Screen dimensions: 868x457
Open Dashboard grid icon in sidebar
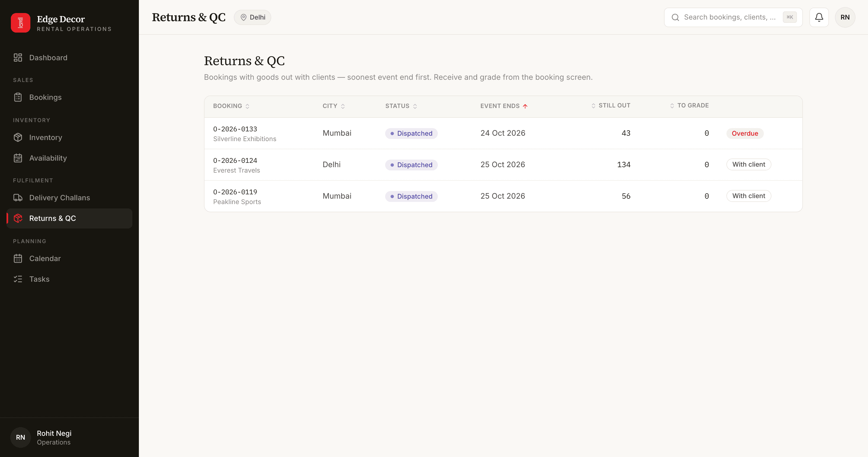click(x=18, y=58)
